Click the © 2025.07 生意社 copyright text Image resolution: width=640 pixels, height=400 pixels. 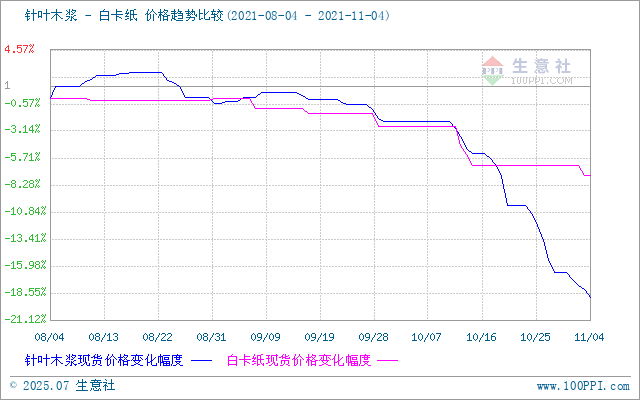[x=62, y=386]
